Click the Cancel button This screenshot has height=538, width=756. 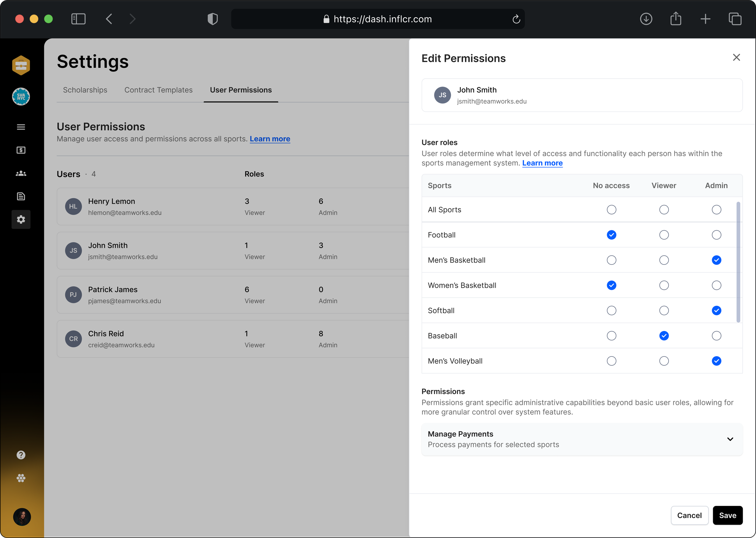(x=689, y=515)
